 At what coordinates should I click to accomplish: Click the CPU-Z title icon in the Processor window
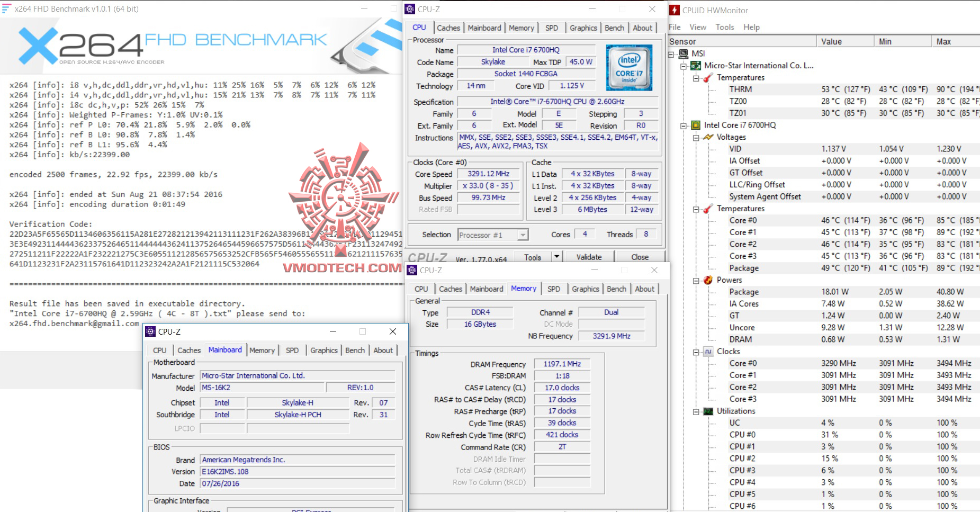click(x=410, y=9)
